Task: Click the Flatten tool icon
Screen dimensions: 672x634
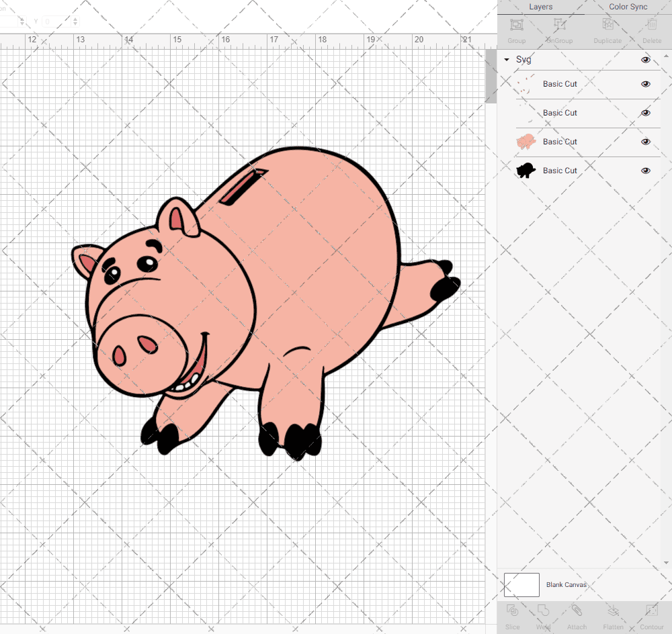Action: point(614,610)
